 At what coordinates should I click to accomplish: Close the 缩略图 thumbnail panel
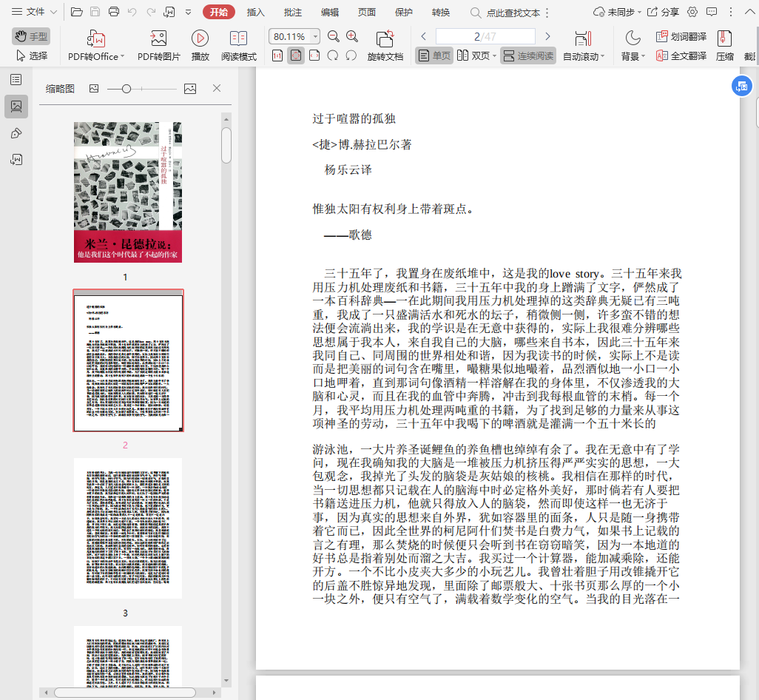217,88
